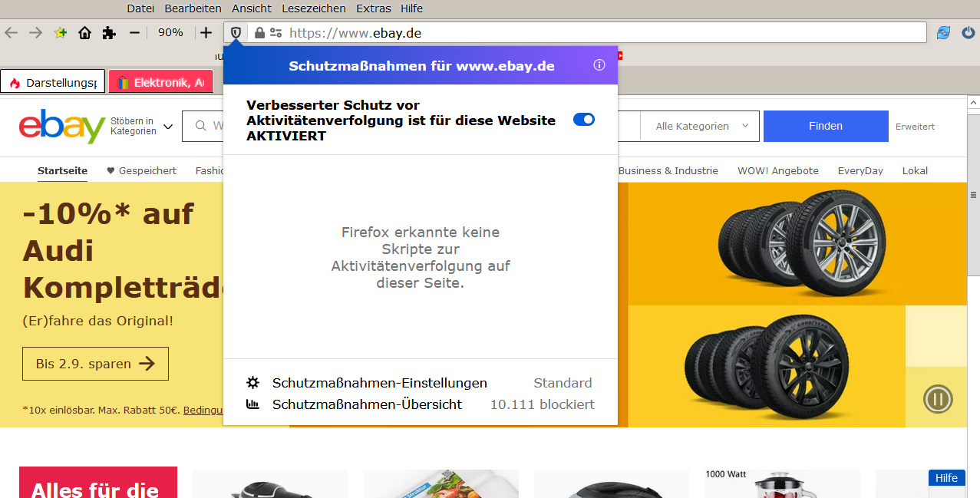This screenshot has width=980, height=498.
Task: Open the EveryDay nav link
Action: [860, 170]
